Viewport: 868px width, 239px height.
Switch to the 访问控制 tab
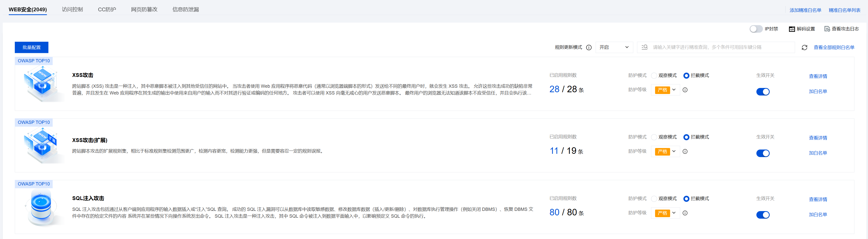coord(72,10)
